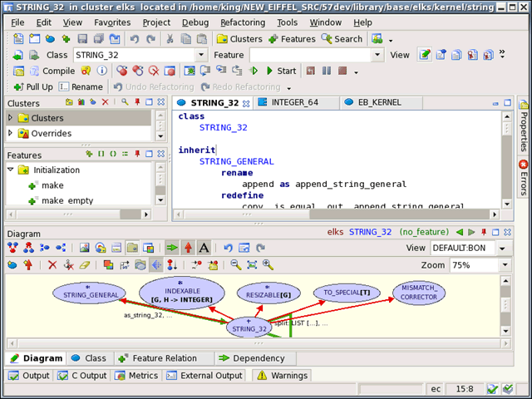Viewport: 532px width, 399px height.
Task: Switch to the EB_KERNEL editor tab
Action: coord(380,102)
